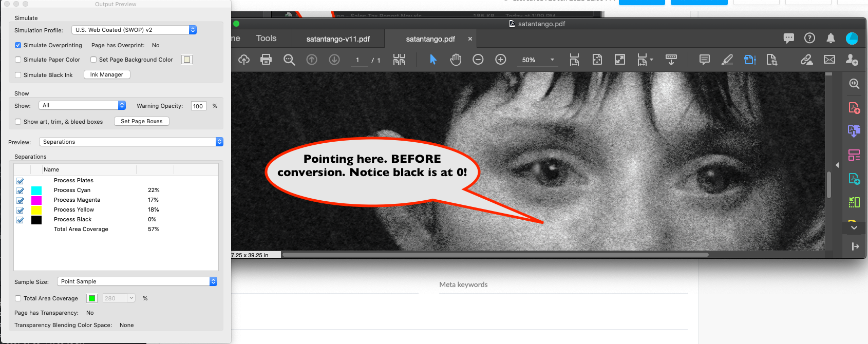Image resolution: width=868 pixels, height=344 pixels.
Task: Uncheck the Process Yellow plate checkbox
Action: 20,210
